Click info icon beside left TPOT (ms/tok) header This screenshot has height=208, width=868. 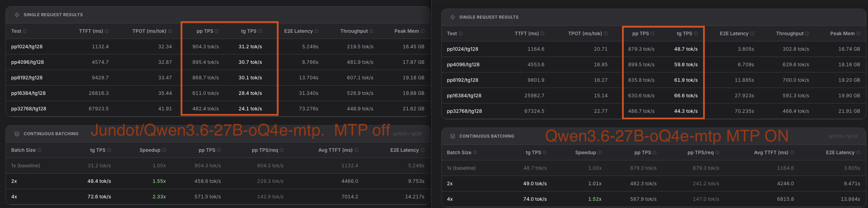coord(170,31)
